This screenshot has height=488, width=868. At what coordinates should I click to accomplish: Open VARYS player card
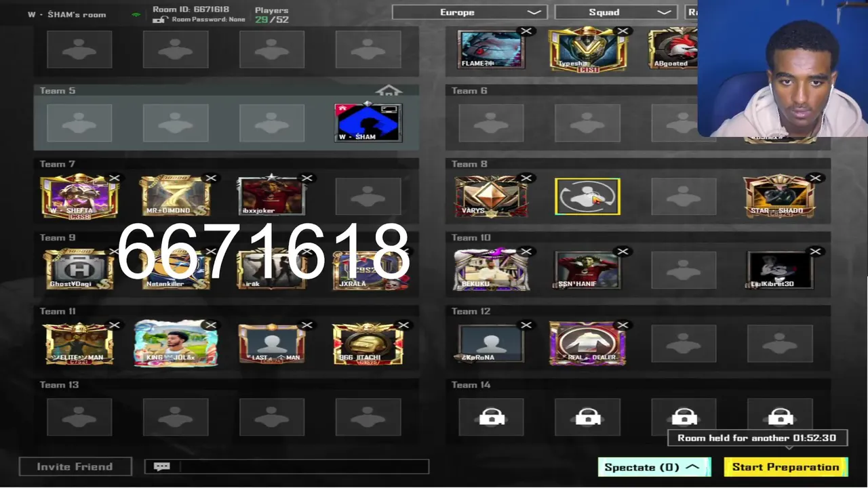491,197
